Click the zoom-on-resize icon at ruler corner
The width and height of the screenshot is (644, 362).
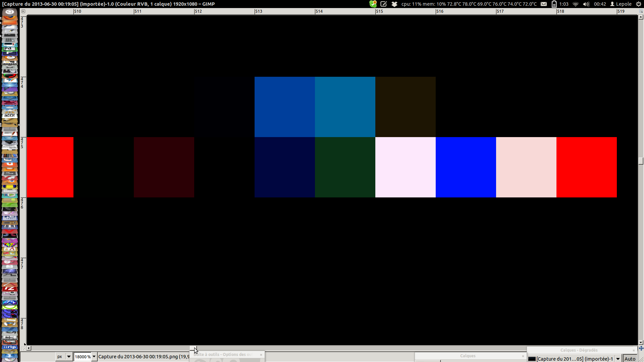pyautogui.click(x=641, y=11)
